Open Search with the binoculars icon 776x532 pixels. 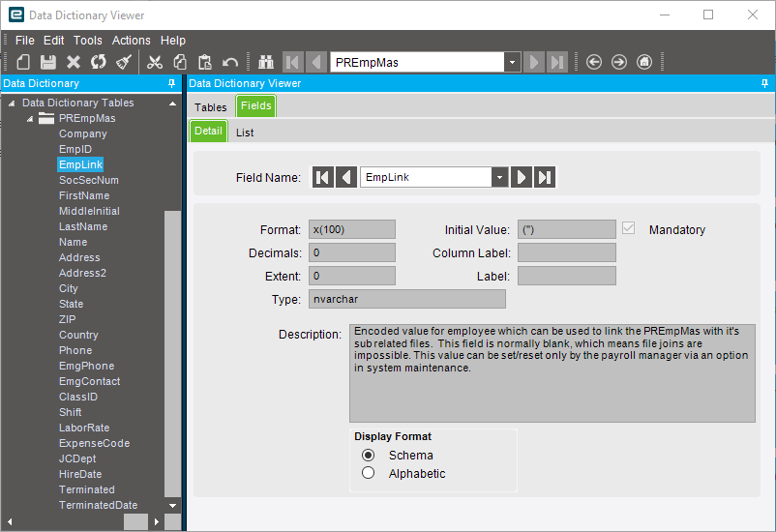point(266,62)
